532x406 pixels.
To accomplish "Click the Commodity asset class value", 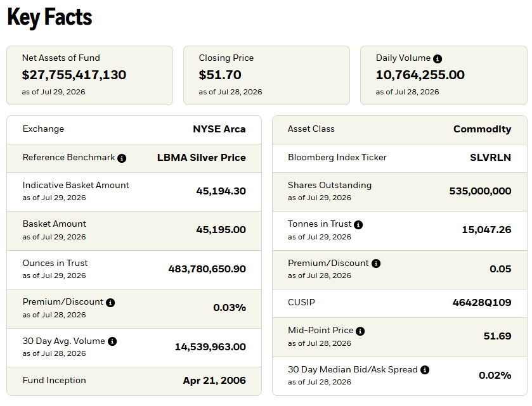I will pos(482,129).
